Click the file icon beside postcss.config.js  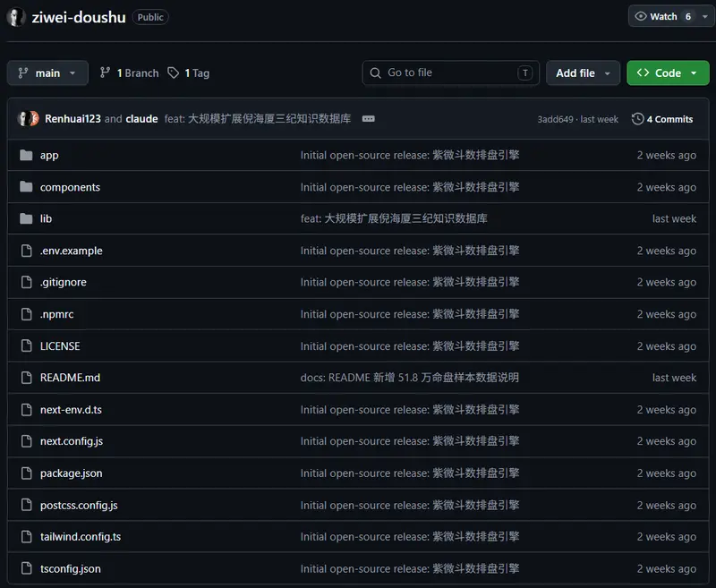[x=27, y=505]
